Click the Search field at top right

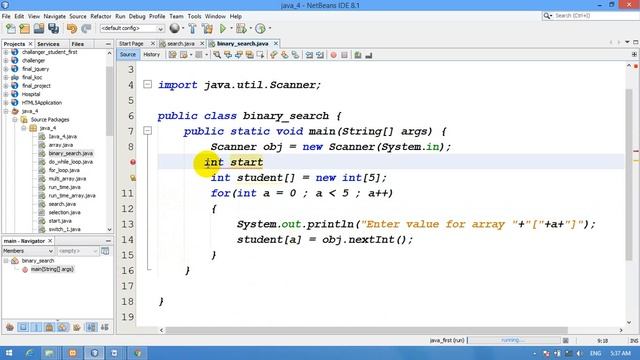[590, 16]
